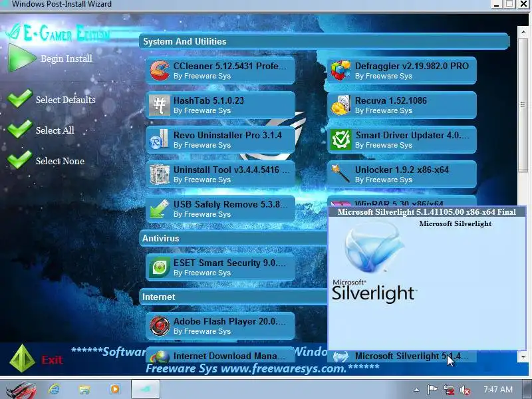Select Microsoft Silverlight 5.1.4 entry text
The width and height of the screenshot is (532, 399).
coord(412,356)
